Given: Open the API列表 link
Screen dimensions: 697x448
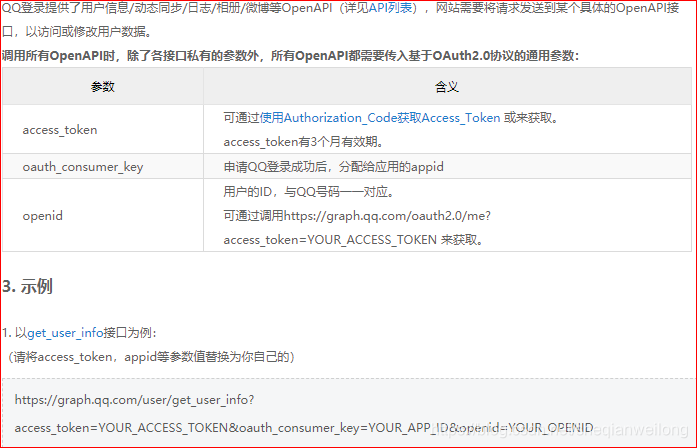Looking at the screenshot, I should tap(390, 8).
